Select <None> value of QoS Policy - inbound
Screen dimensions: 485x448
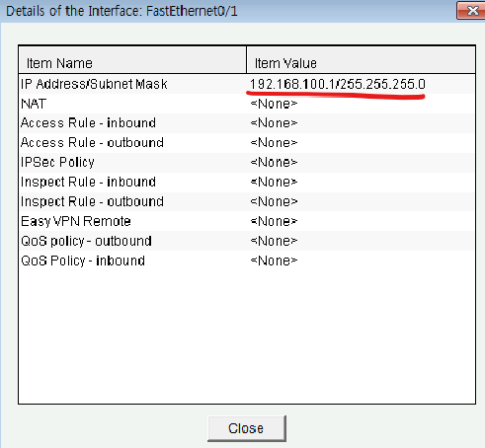click(274, 261)
